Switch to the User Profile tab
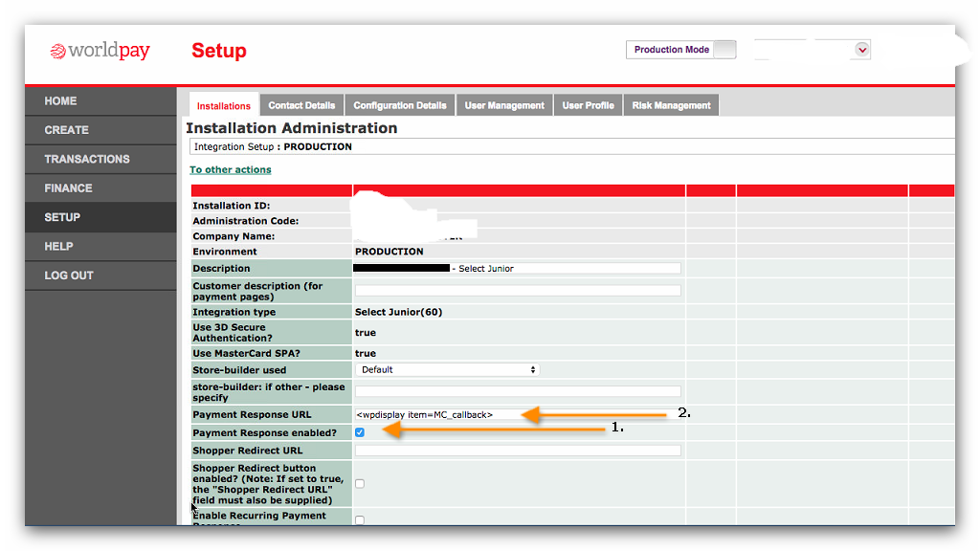The image size is (980, 551). [589, 105]
